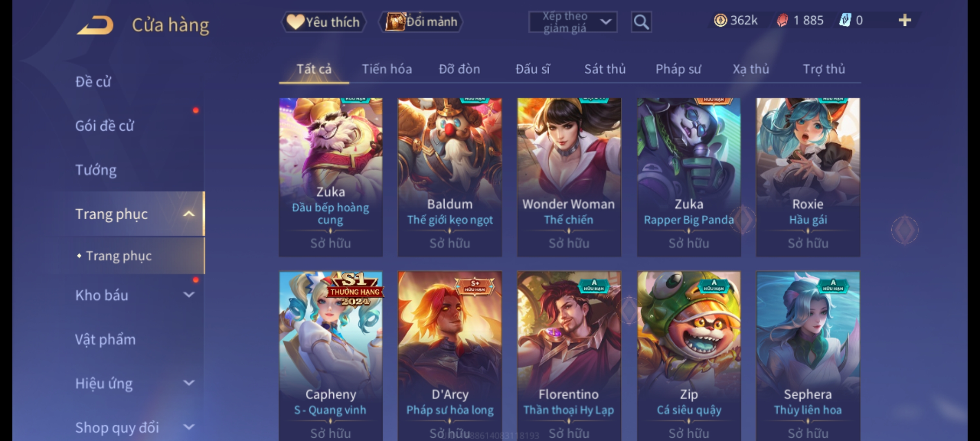The height and width of the screenshot is (441, 980).
Task: Open the Đổi mảnh shard exchange button
Action: [x=421, y=22]
